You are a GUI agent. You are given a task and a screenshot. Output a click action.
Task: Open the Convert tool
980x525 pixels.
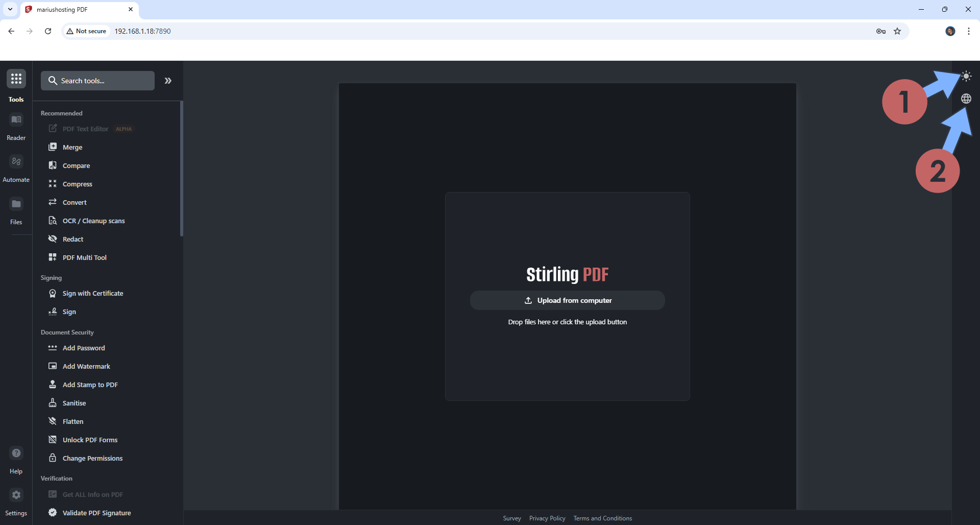74,202
